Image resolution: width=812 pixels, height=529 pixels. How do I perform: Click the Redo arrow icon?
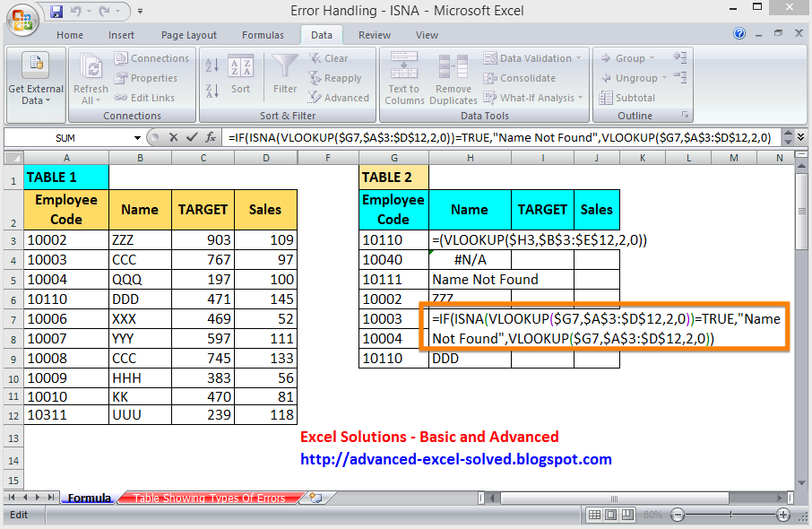click(x=105, y=11)
